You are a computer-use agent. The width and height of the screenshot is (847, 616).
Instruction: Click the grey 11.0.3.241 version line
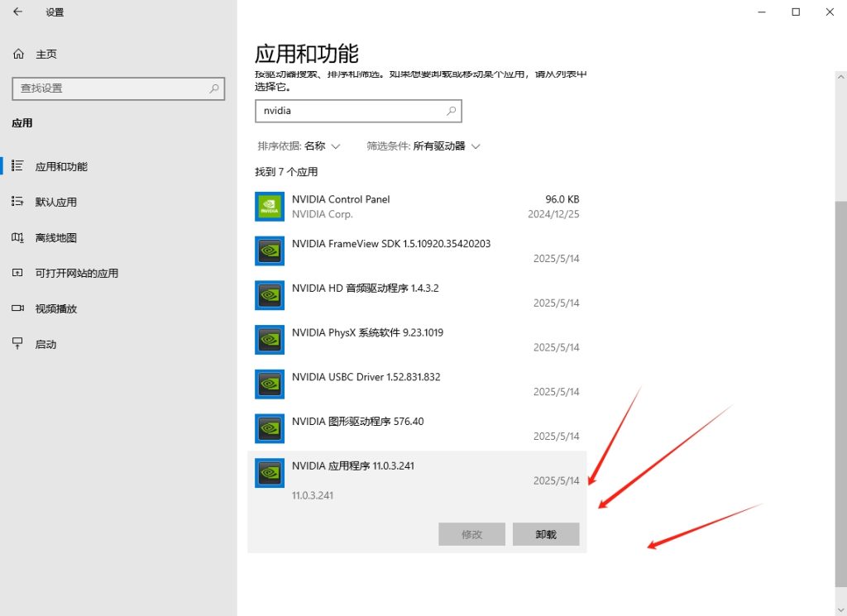click(x=312, y=495)
